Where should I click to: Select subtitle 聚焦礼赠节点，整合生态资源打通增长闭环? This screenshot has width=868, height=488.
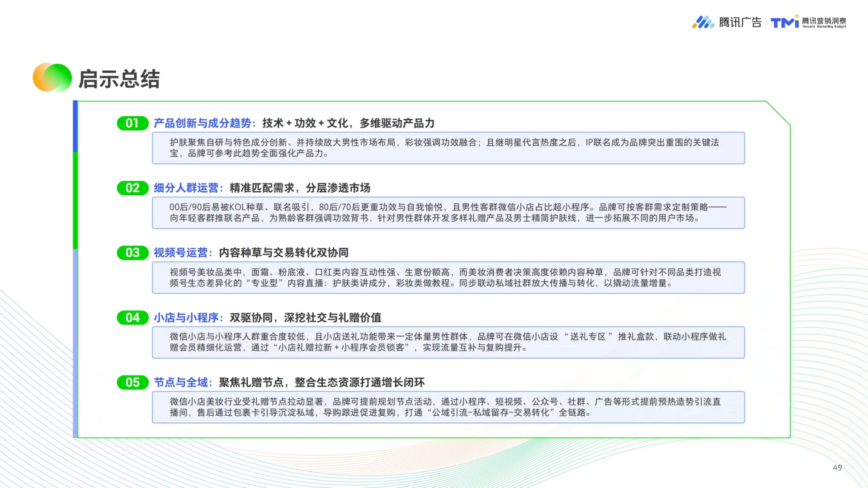pos(321,382)
